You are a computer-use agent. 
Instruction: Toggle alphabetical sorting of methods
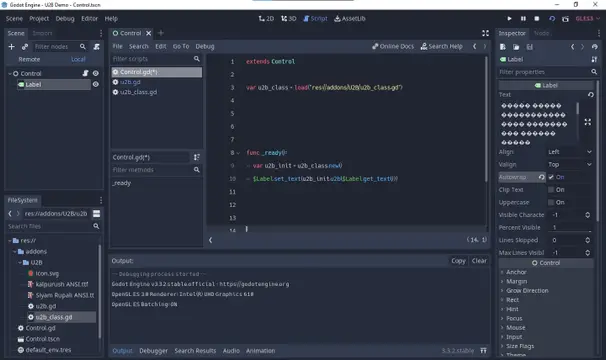[x=197, y=157]
